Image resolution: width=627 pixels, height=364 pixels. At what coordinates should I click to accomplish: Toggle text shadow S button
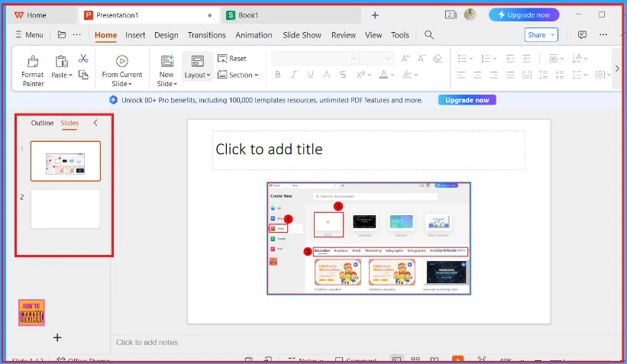point(343,74)
